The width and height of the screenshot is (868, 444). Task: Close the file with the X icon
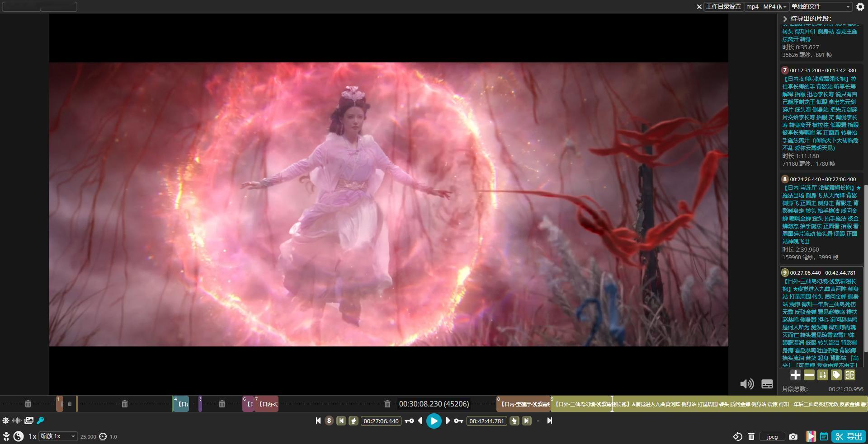pyautogui.click(x=699, y=7)
